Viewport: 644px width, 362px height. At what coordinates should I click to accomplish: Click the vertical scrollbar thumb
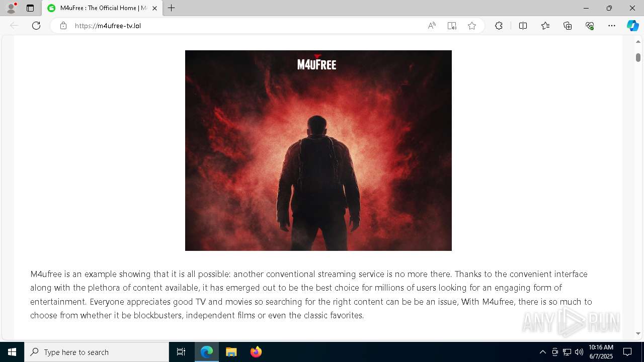coord(638,57)
